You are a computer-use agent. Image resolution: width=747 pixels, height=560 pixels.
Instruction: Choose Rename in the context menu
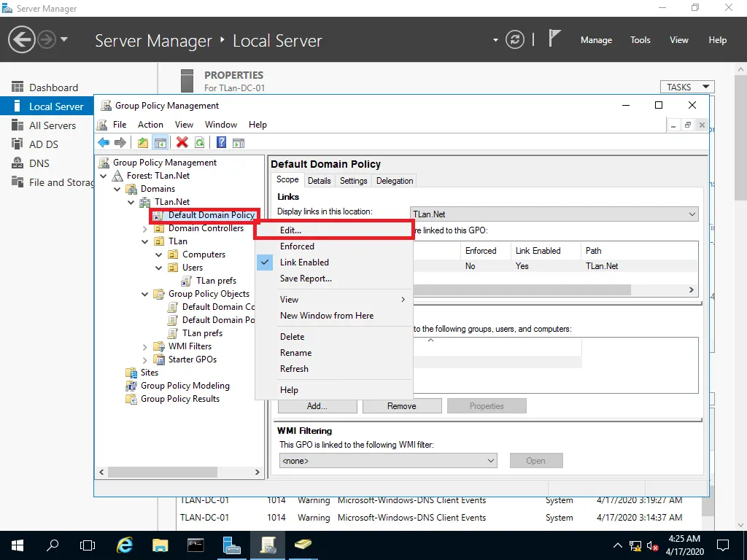coord(334,353)
